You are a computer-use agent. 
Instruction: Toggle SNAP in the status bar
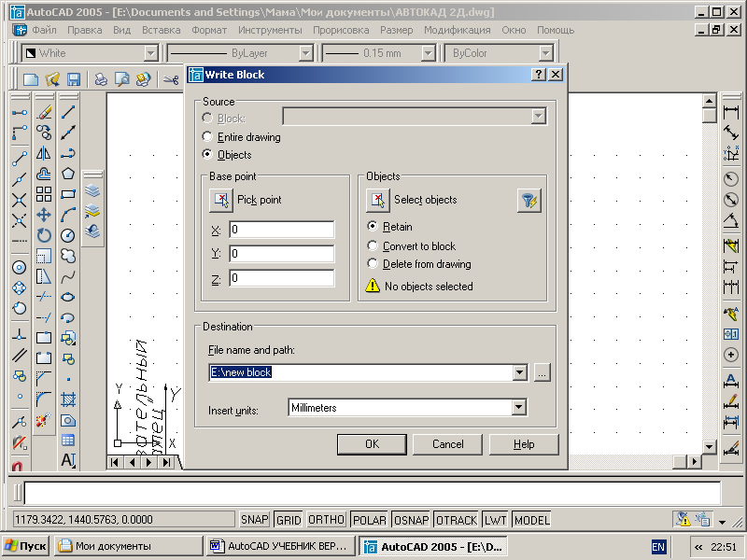coord(254,519)
